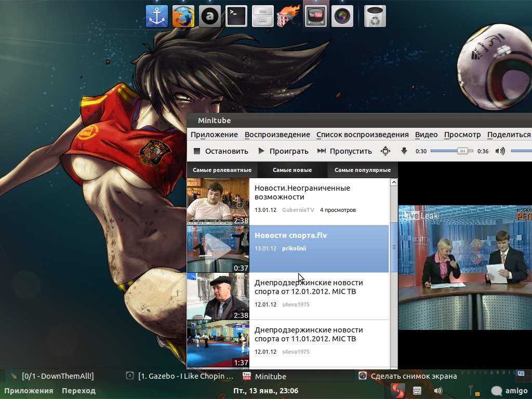This screenshot has height=399, width=532.
Task: Open the thumbnail for the 12.01.2012 Днепродзержинские video
Action: [x=218, y=297]
